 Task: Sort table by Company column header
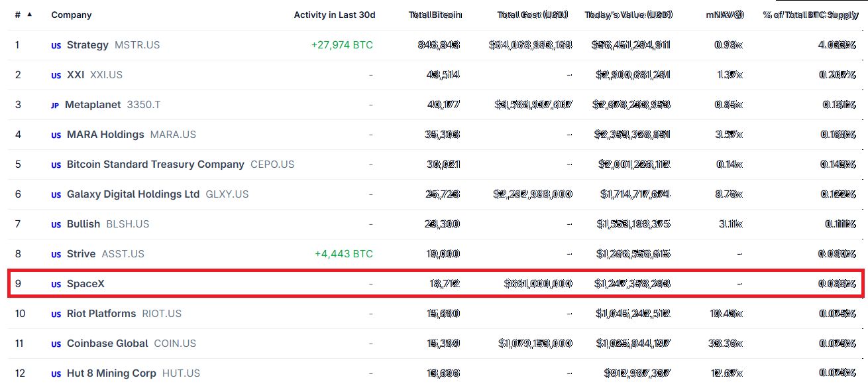(72, 15)
